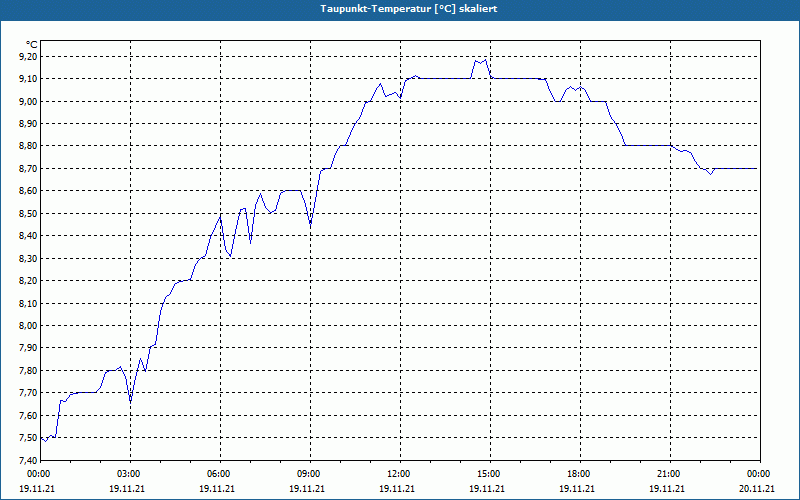
Task: Click the '19.11.21' date under '15:00'
Action: pyautogui.click(x=487, y=488)
